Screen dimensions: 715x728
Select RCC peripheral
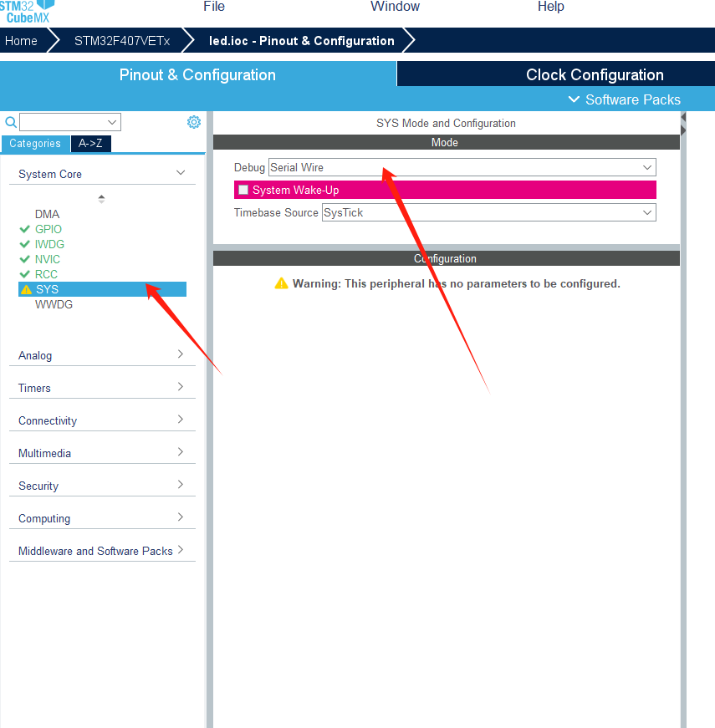pyautogui.click(x=47, y=274)
